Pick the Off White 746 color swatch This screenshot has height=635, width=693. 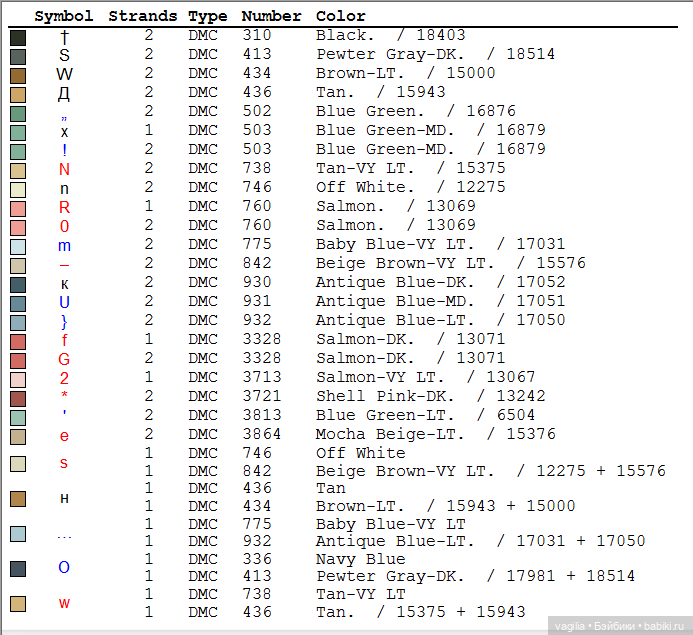point(18,189)
